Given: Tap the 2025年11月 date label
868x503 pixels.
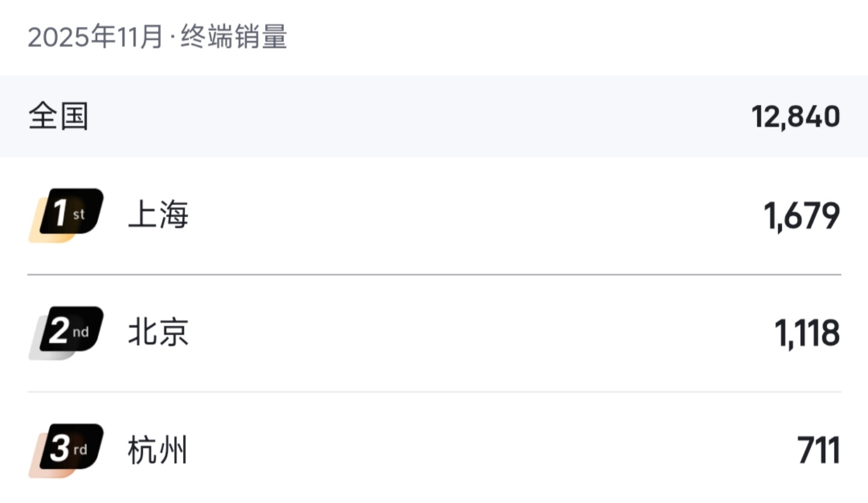Looking at the screenshot, I should [95, 37].
